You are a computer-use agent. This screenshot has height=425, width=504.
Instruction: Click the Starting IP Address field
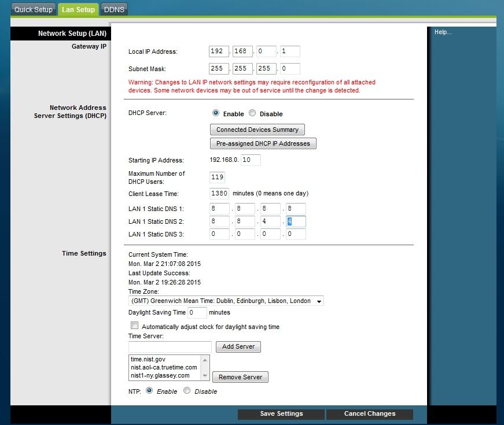pos(251,160)
